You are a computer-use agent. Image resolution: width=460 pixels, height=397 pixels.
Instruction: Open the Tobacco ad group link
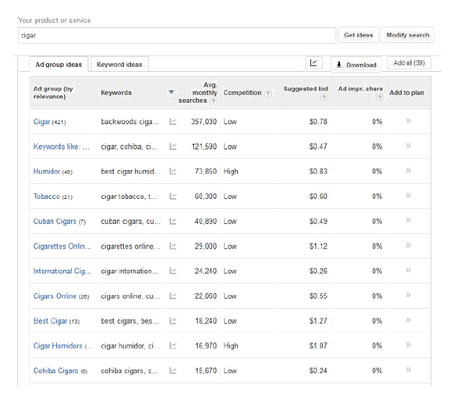47,196
